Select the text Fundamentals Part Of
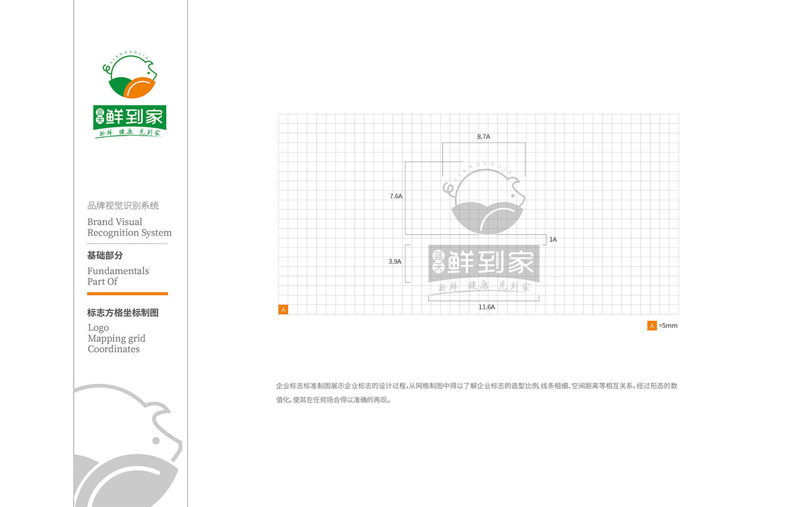The width and height of the screenshot is (812, 507). [118, 276]
